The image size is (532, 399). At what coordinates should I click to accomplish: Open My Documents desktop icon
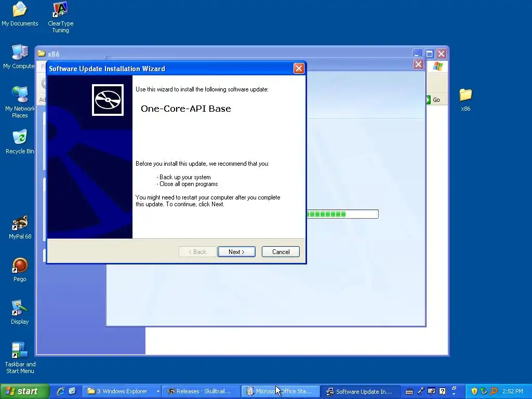click(x=20, y=14)
